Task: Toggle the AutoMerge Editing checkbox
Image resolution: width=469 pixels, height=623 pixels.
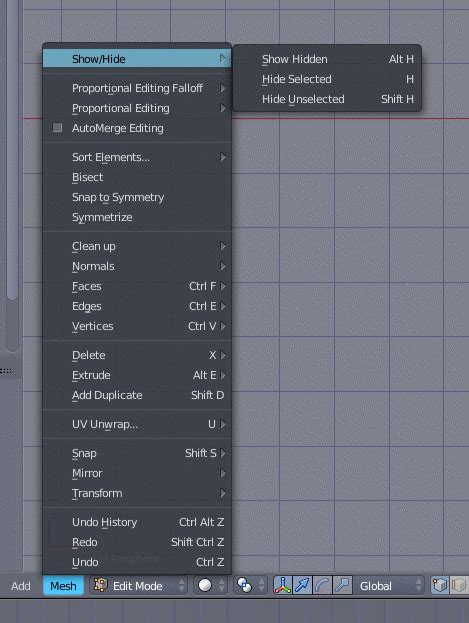Action: click(57, 128)
